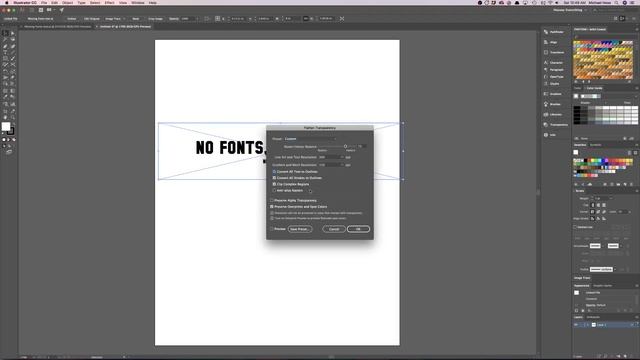Select the Zoom tool
The height and width of the screenshot is (360, 640).
coord(13,117)
